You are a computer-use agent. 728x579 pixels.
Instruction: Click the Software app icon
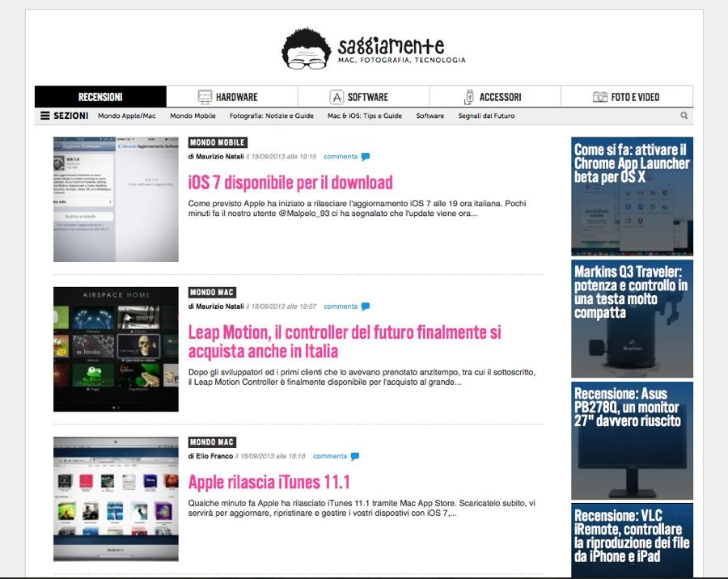click(336, 97)
